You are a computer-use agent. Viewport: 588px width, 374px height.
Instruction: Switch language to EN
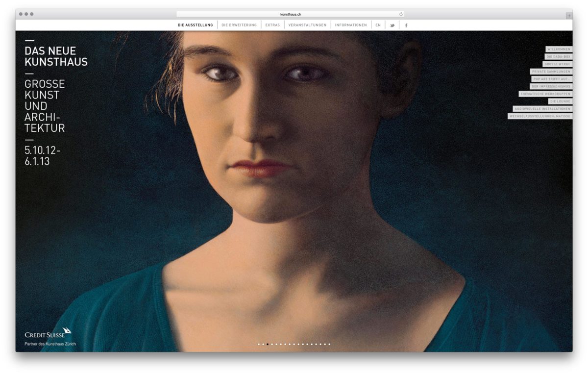(x=378, y=25)
